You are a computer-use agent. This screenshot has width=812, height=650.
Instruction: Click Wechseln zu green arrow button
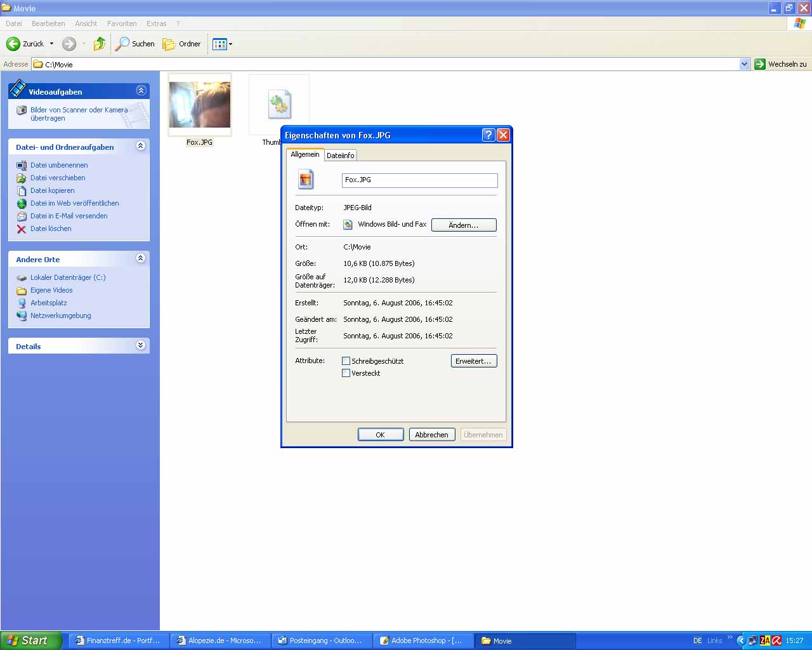(760, 64)
